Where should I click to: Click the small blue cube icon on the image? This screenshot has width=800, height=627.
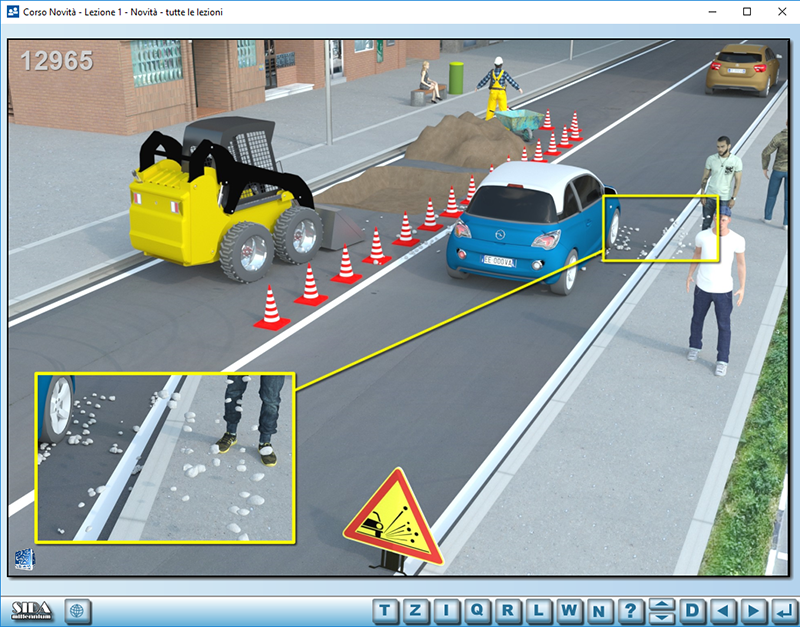pyautogui.click(x=24, y=560)
